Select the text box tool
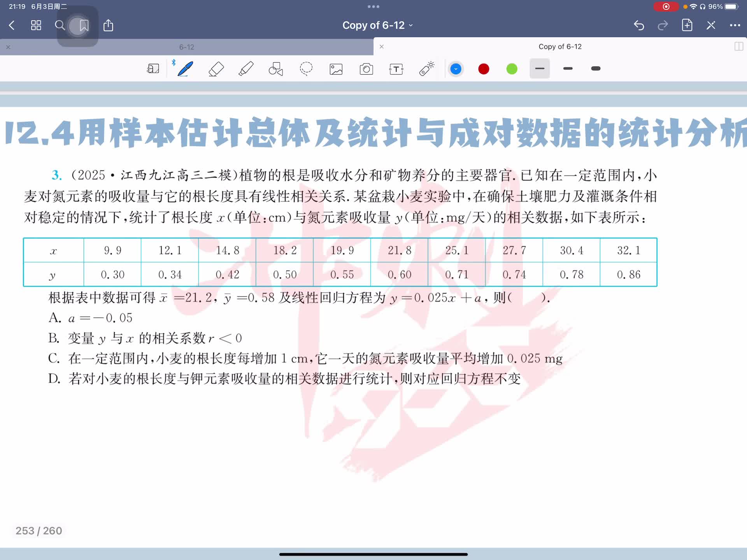 pyautogui.click(x=396, y=69)
